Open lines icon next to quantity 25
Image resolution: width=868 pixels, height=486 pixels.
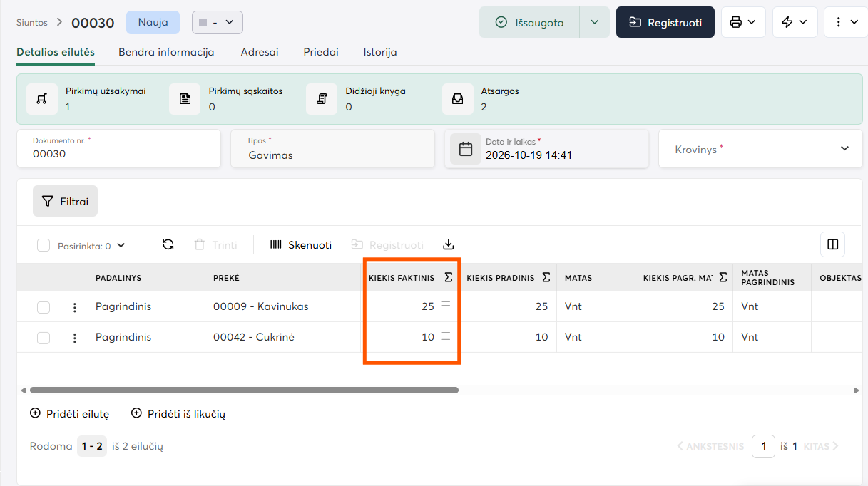pos(446,306)
